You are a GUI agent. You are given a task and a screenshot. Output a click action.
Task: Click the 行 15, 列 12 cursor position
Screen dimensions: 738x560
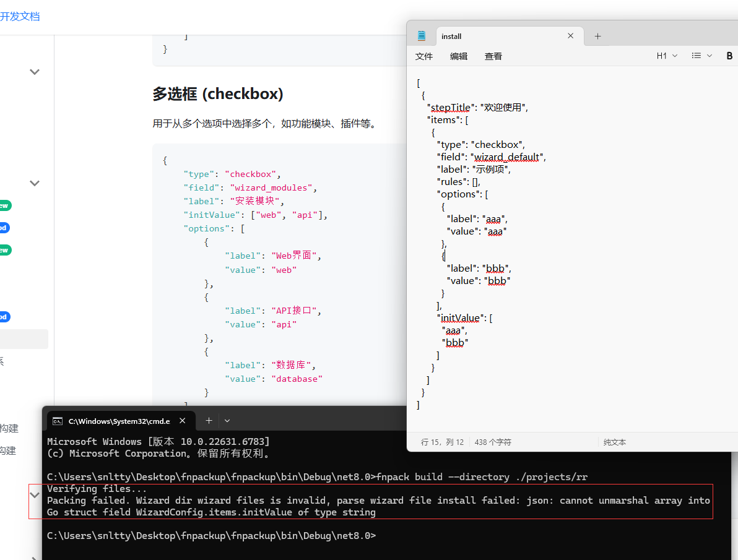coord(442,442)
